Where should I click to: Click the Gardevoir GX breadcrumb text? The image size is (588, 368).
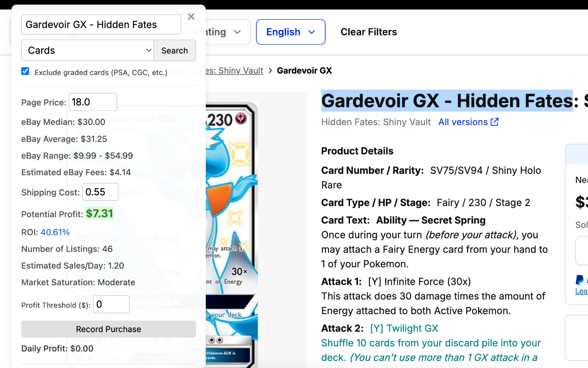[x=304, y=71]
